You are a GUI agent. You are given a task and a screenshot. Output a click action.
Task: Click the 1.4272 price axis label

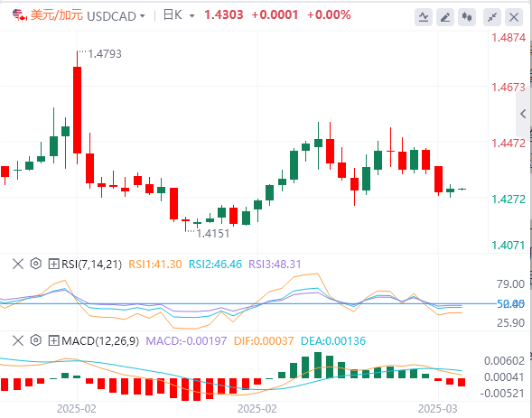tap(509, 199)
